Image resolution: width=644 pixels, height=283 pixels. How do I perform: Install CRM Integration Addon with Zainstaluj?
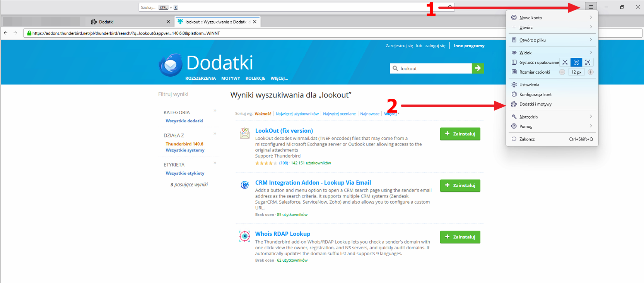pyautogui.click(x=460, y=185)
